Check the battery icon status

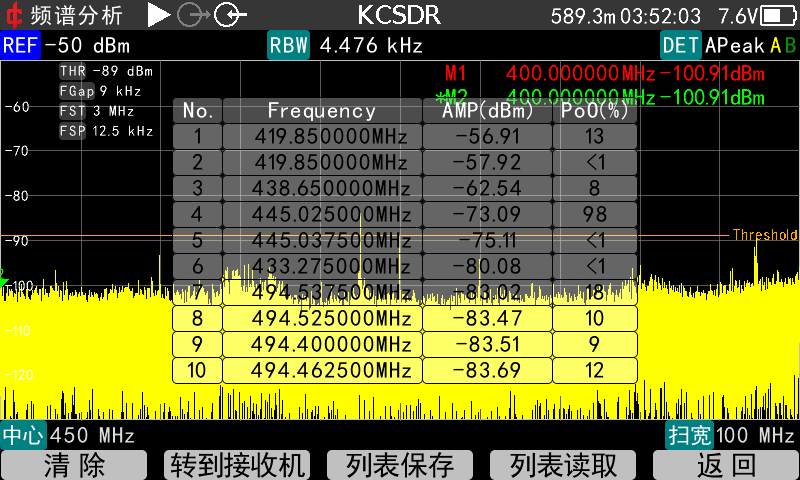(778, 16)
